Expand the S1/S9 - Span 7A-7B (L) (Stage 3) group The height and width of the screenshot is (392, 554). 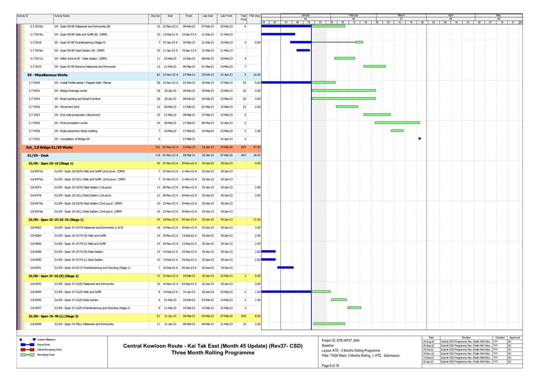point(53,316)
